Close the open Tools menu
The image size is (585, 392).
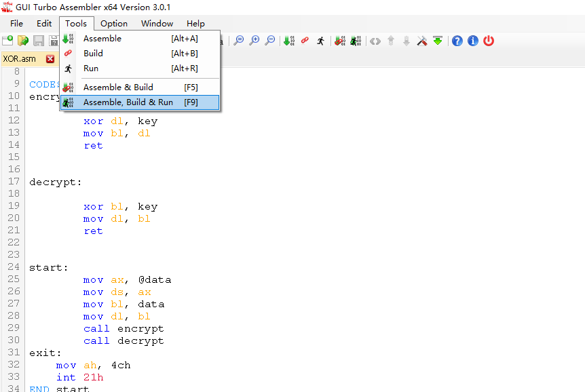pyautogui.click(x=76, y=24)
